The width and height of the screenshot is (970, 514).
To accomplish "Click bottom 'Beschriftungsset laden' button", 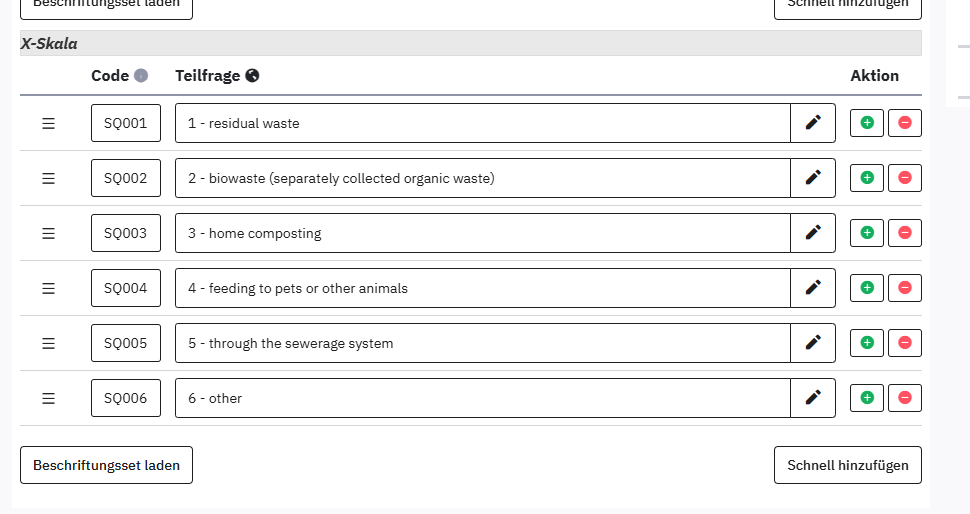I will (106, 465).
